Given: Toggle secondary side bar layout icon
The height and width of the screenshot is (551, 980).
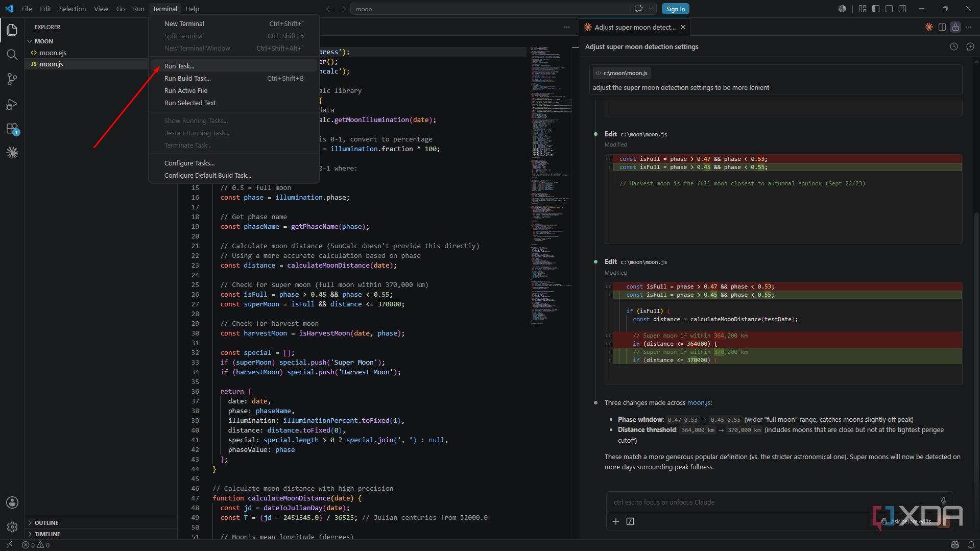Looking at the screenshot, I should pyautogui.click(x=902, y=9).
